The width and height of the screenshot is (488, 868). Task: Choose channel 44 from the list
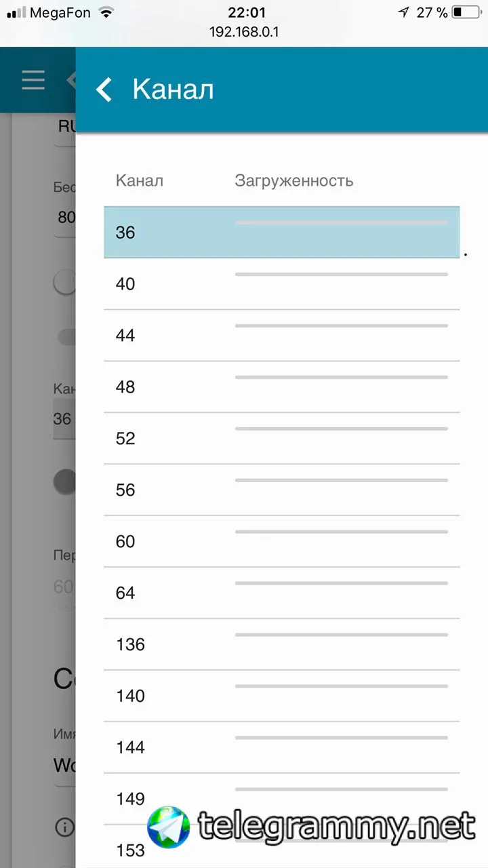(x=281, y=336)
